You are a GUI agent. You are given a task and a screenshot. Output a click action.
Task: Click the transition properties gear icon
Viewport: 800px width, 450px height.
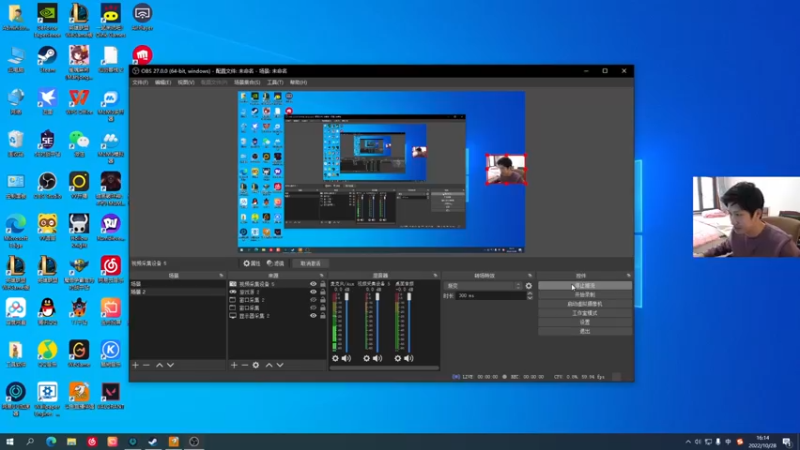click(529, 286)
